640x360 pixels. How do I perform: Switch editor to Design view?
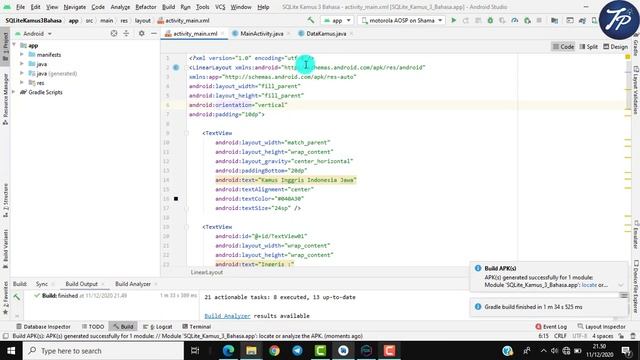tap(616, 47)
